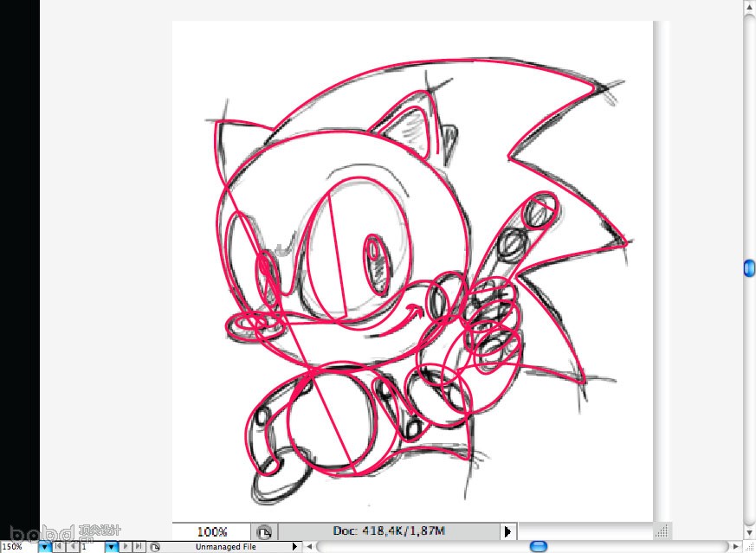Go to the next artboard arrow
The height and width of the screenshot is (553, 756).
point(125,547)
